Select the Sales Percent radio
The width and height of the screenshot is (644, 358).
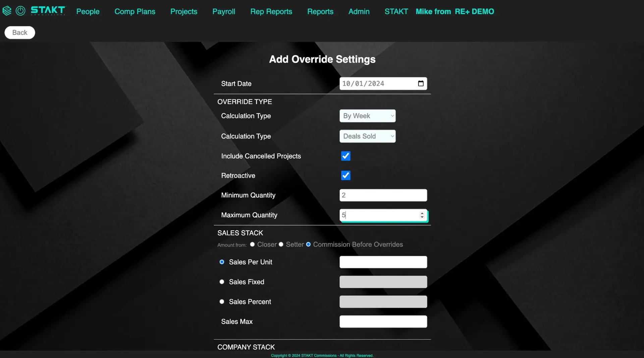click(x=222, y=302)
